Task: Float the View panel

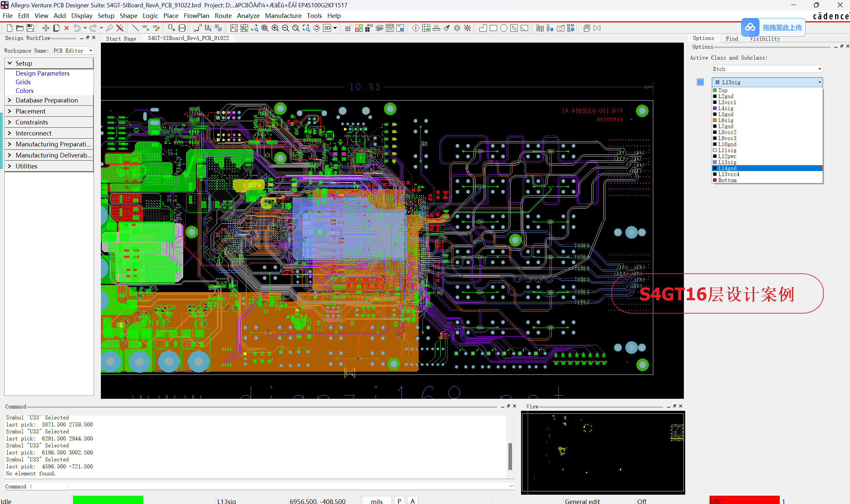Action: pyautogui.click(x=675, y=406)
